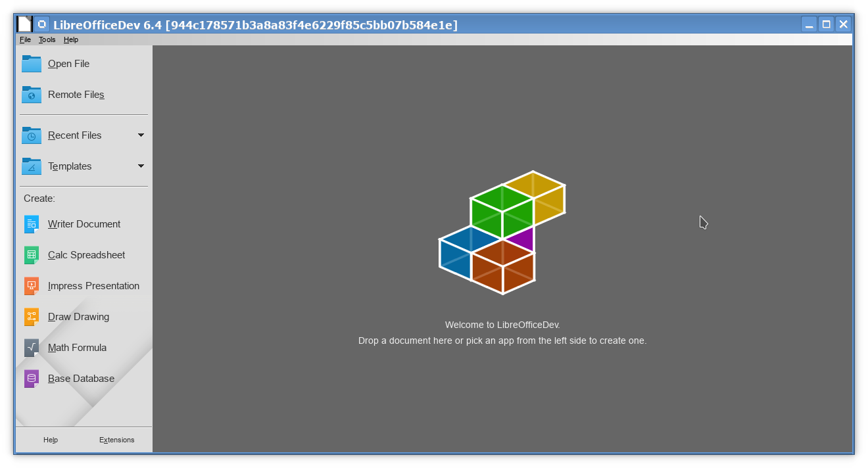Click the 'Welcome to LibreOfficeDev.' text

pyautogui.click(x=502, y=325)
